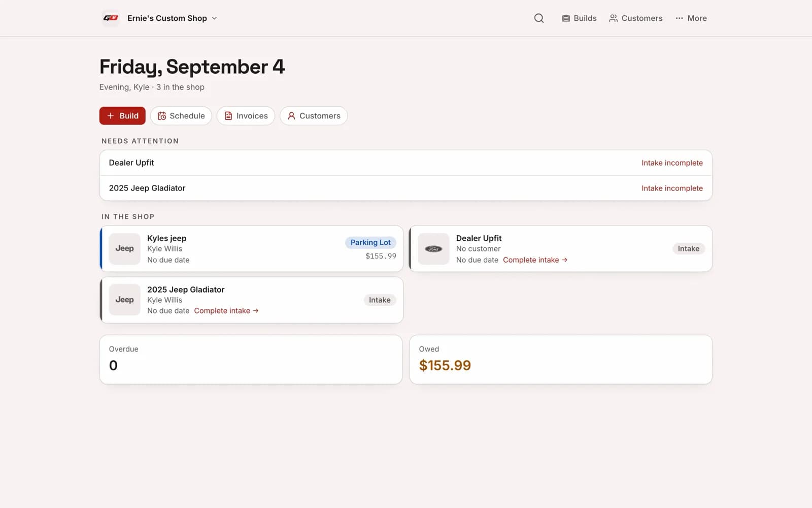
Task: Create a new Build with red button
Action: 122,116
